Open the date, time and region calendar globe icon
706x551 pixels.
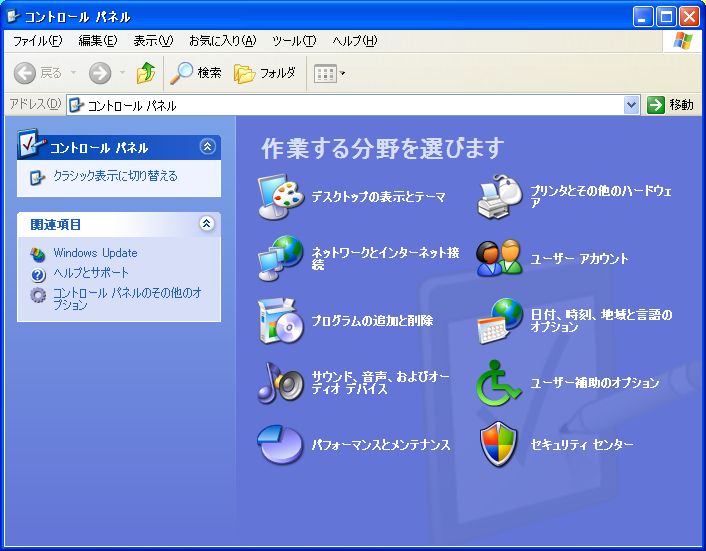(x=499, y=321)
